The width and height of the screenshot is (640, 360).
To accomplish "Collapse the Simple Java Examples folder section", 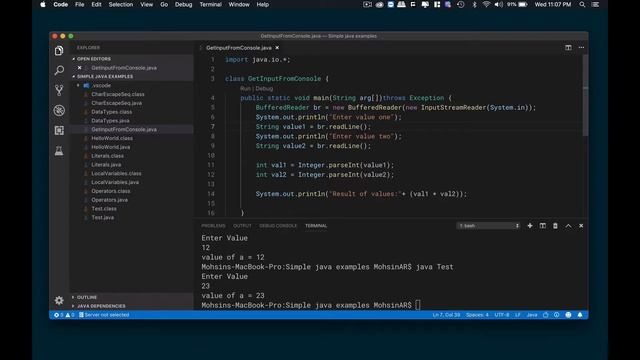I will 104,76.
